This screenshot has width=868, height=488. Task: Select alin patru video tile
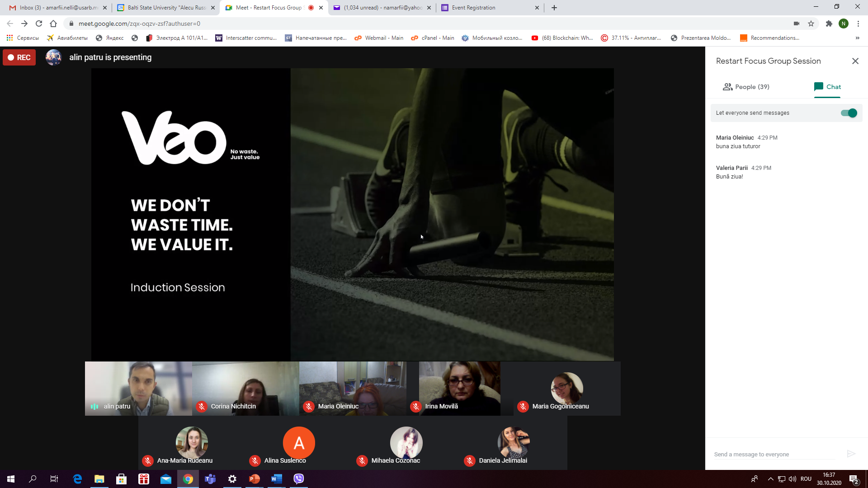tap(138, 388)
